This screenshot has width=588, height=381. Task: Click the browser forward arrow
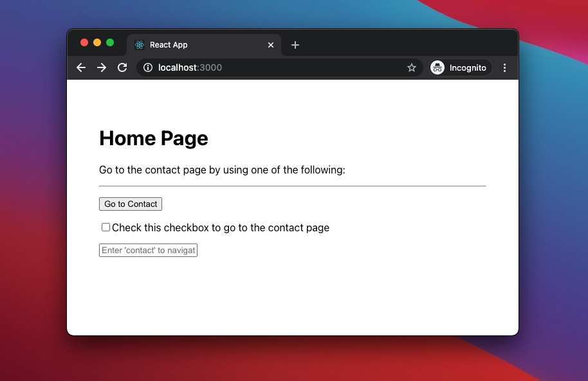pyautogui.click(x=102, y=67)
